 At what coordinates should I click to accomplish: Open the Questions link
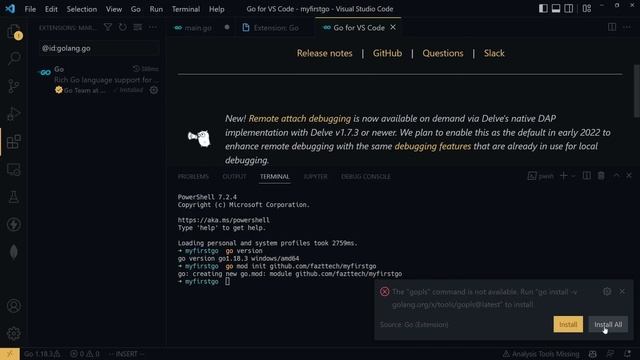tap(443, 53)
